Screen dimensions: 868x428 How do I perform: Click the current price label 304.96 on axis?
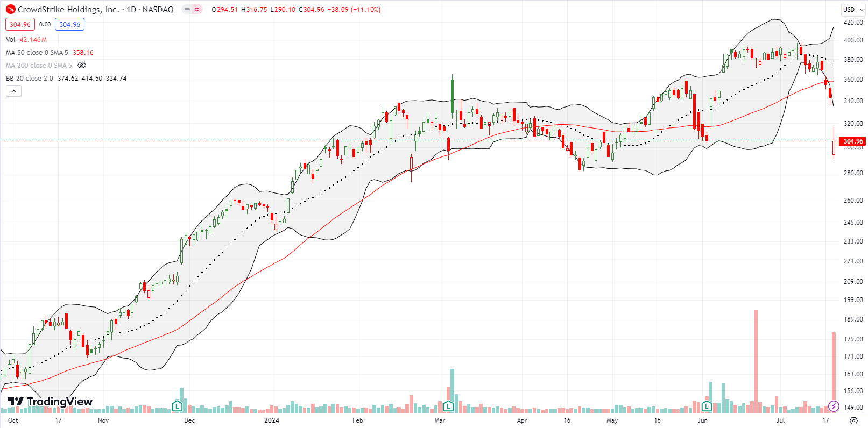coord(852,141)
